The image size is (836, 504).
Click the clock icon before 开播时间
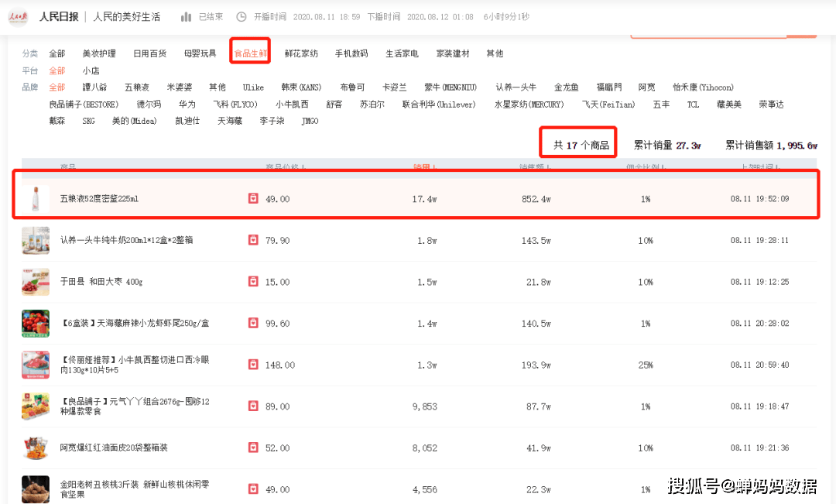[x=242, y=16]
